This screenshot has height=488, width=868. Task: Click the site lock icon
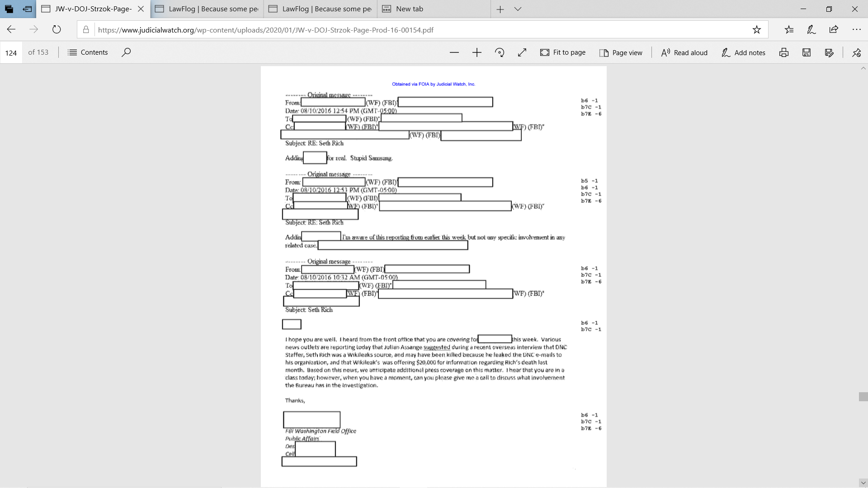click(86, 30)
